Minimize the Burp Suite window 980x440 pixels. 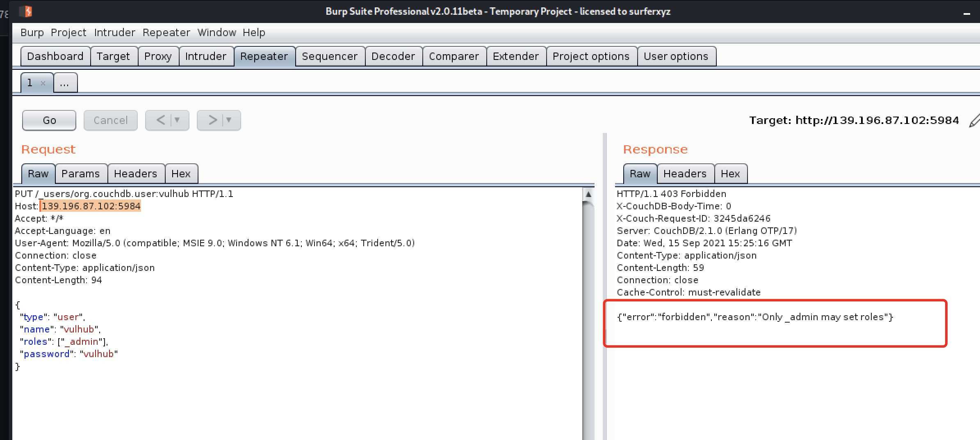pos(966,14)
